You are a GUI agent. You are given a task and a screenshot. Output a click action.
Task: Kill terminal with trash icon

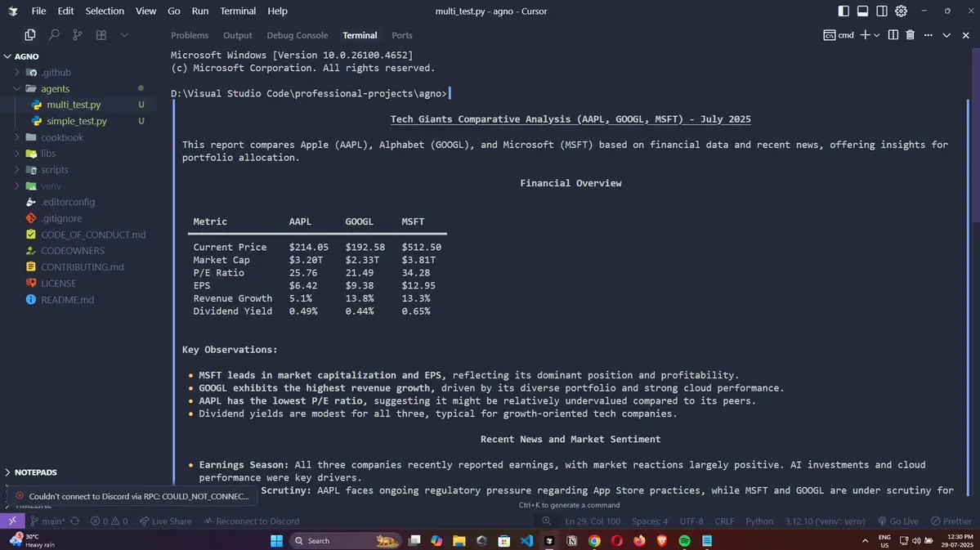910,35
